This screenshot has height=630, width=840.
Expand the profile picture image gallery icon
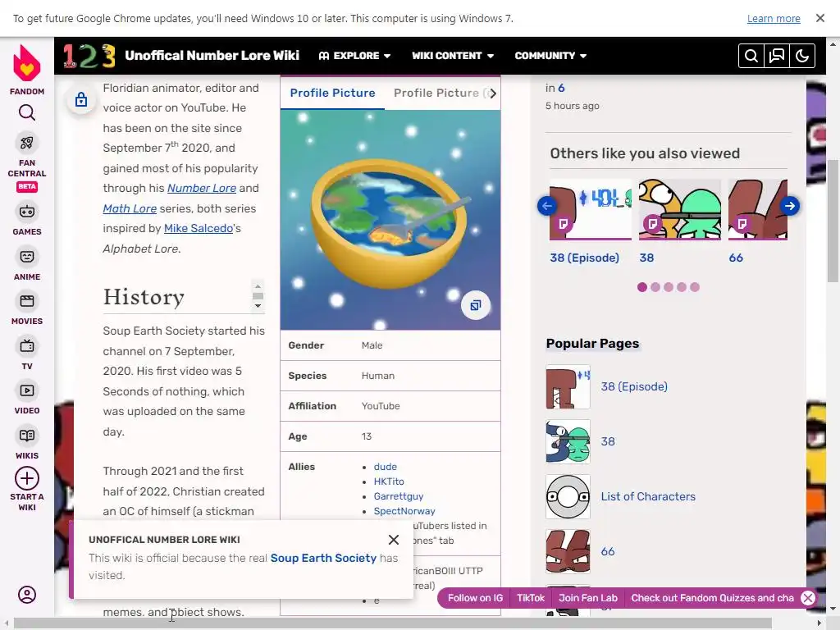476,305
